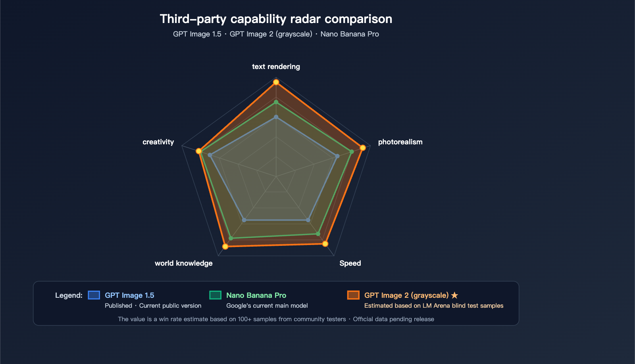Click the orange data point on text rendering axis
The height and width of the screenshot is (364, 635).
coord(276,82)
